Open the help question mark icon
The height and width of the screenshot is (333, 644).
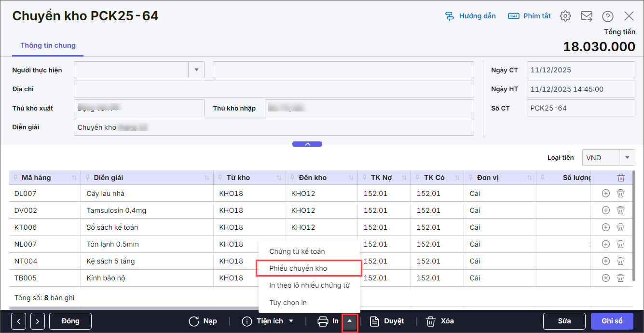coord(607,16)
